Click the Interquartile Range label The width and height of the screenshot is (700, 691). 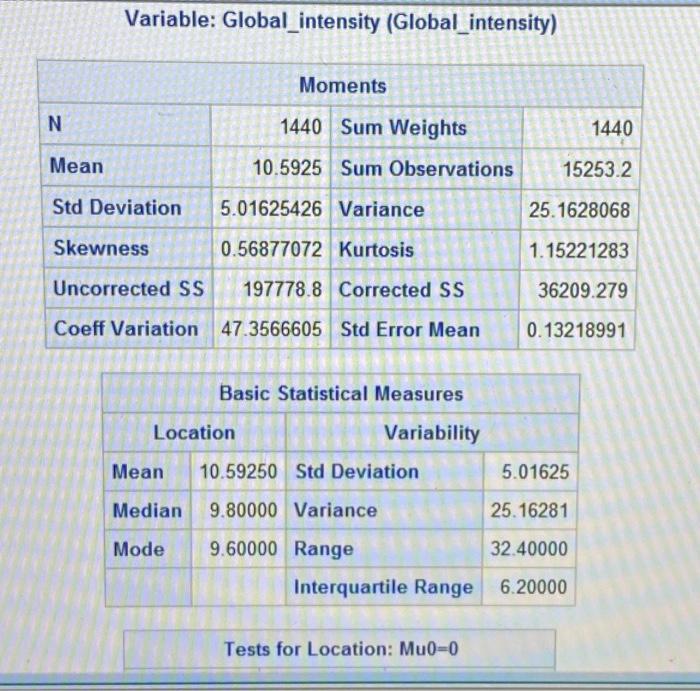383,587
